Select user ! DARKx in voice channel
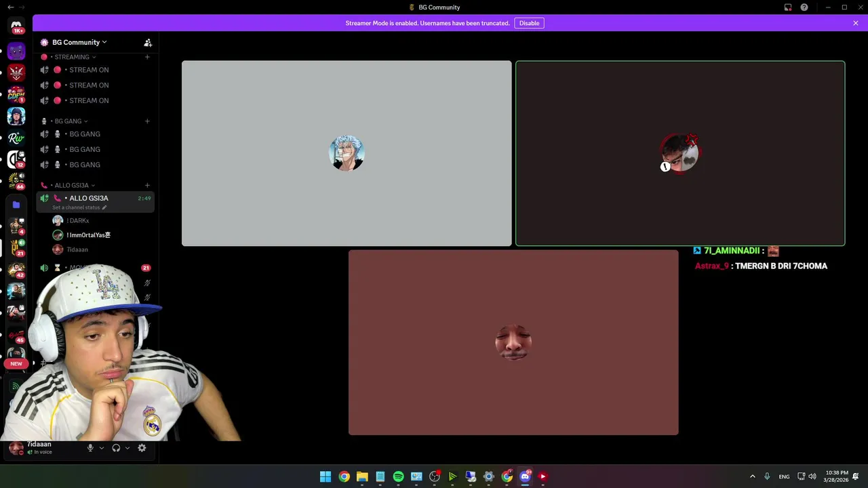Image resolution: width=868 pixels, height=488 pixels. pyautogui.click(x=78, y=220)
